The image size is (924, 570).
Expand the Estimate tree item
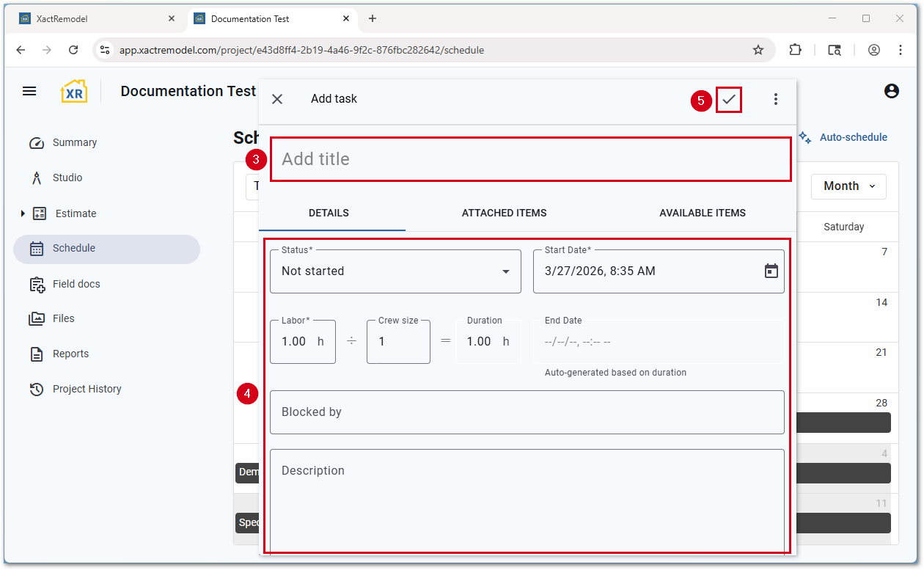coord(23,213)
